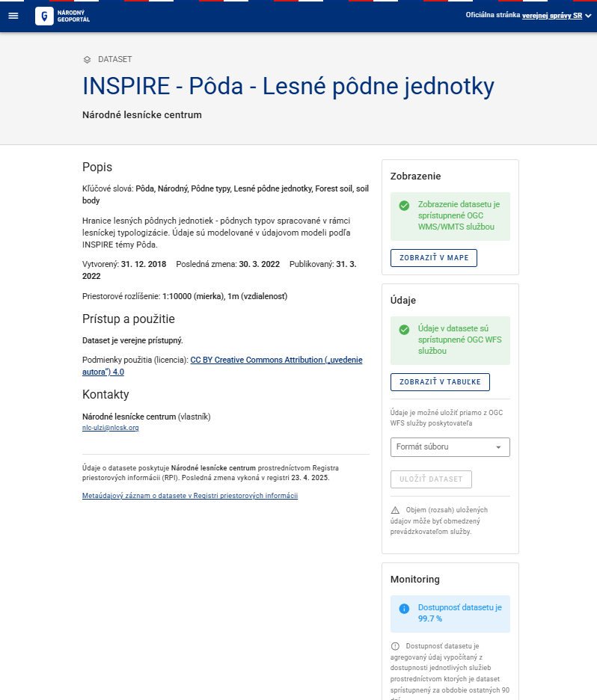Click the blue info icon in Monitoring
This screenshot has width=597, height=700.
click(x=404, y=608)
